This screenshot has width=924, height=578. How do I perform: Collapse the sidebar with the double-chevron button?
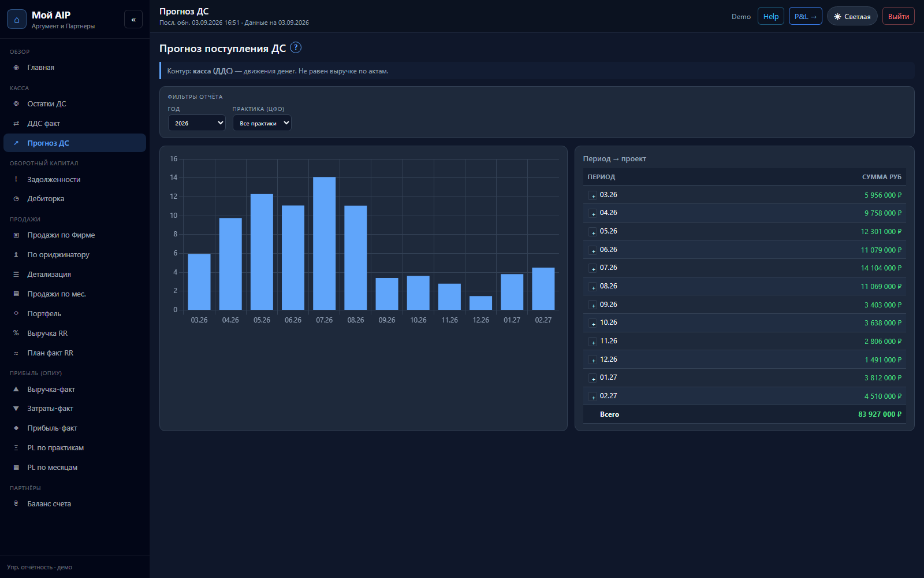coord(133,19)
